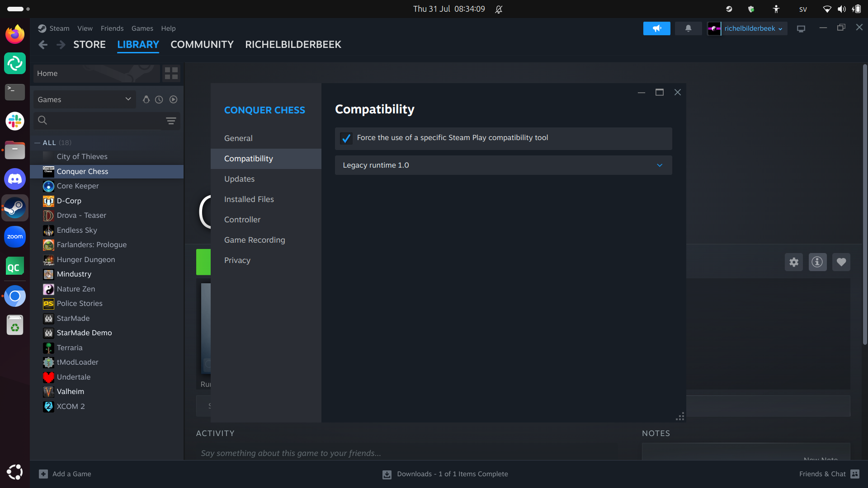The image size is (868, 488).
Task: Select Compatibility settings tab
Action: pyautogui.click(x=266, y=159)
